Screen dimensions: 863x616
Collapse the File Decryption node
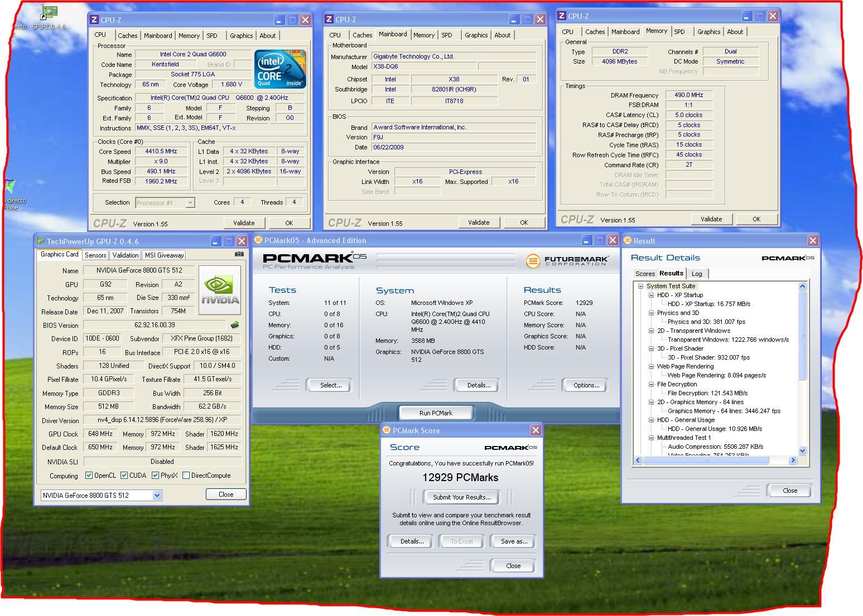pyautogui.click(x=651, y=384)
